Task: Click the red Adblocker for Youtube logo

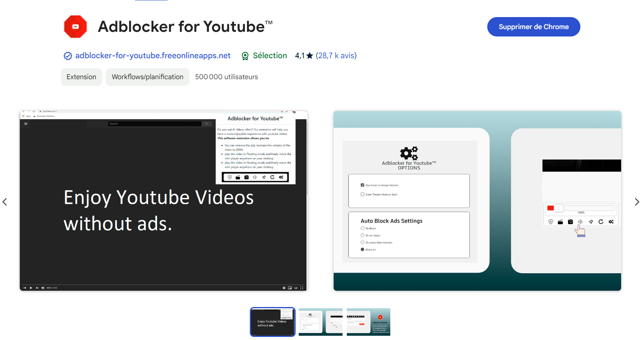Action: pyautogui.click(x=75, y=27)
